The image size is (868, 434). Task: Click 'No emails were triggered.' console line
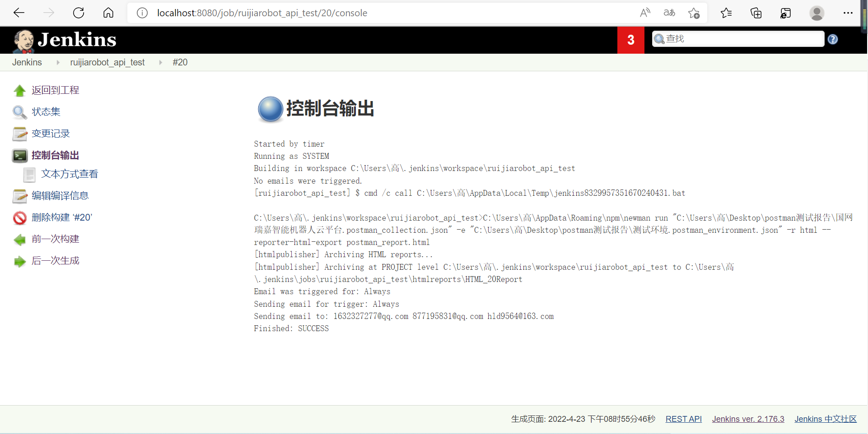click(x=308, y=181)
